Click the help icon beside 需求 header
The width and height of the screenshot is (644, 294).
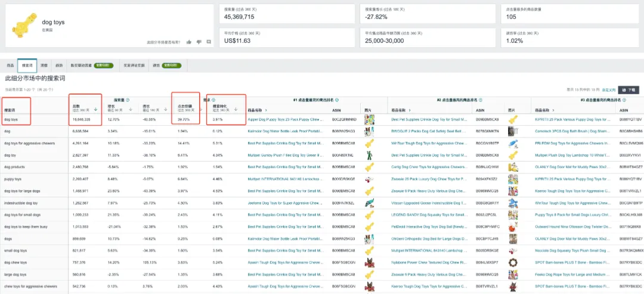tap(213, 100)
